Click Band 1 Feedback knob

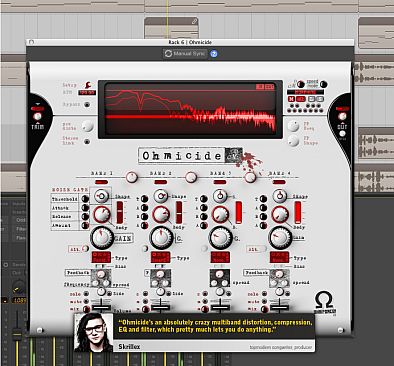101,274
